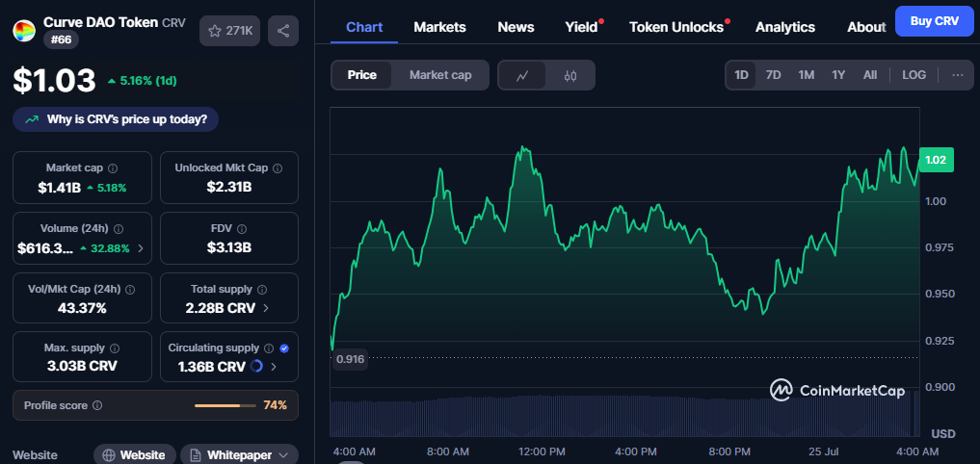This screenshot has width=980, height=464.
Task: Click the volume histogram below the chart
Action: [625, 416]
